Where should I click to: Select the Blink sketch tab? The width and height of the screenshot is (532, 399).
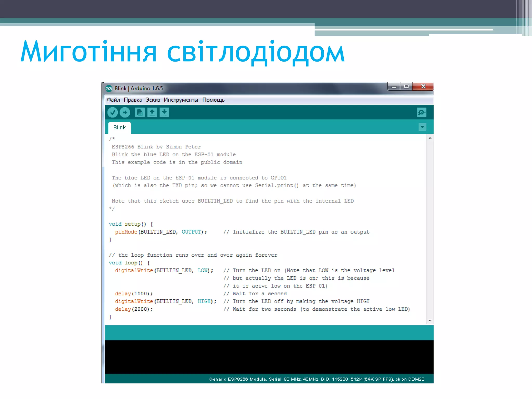(x=119, y=128)
